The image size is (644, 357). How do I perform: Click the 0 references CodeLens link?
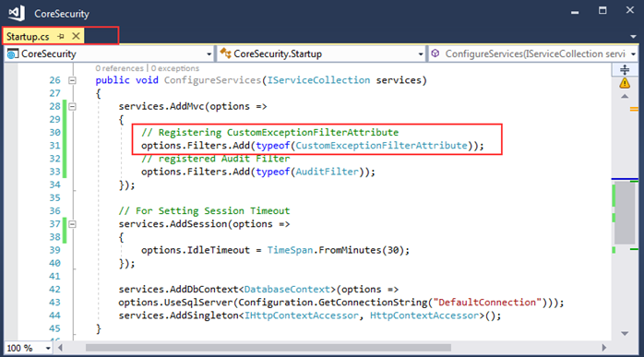click(x=120, y=68)
